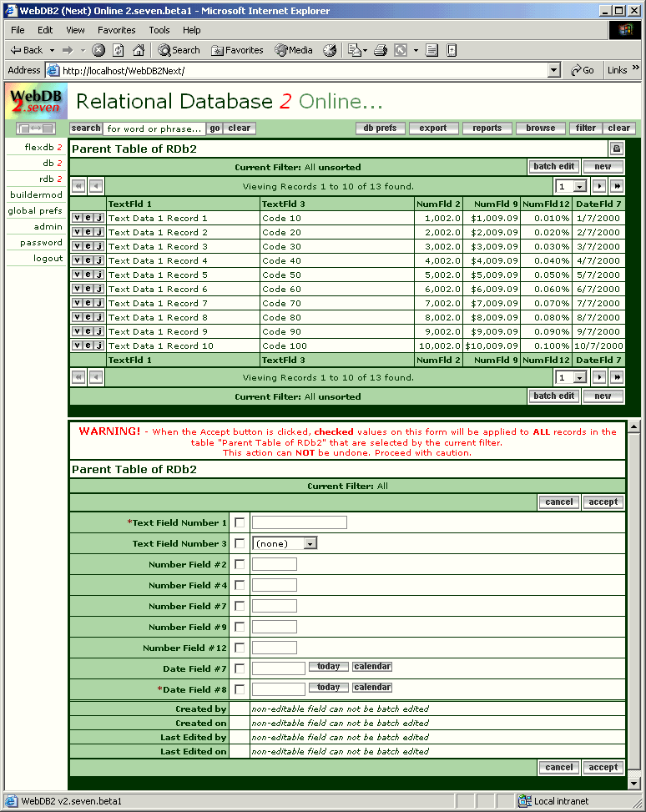Open calendar for Date Field #8
The height and width of the screenshot is (812, 646).
(x=372, y=687)
